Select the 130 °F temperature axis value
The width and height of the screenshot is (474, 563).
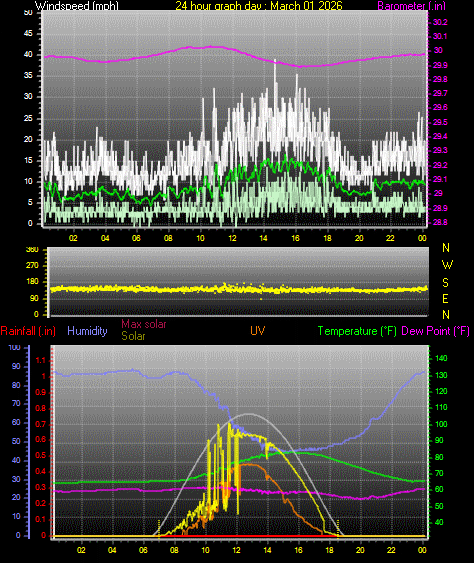click(x=441, y=375)
